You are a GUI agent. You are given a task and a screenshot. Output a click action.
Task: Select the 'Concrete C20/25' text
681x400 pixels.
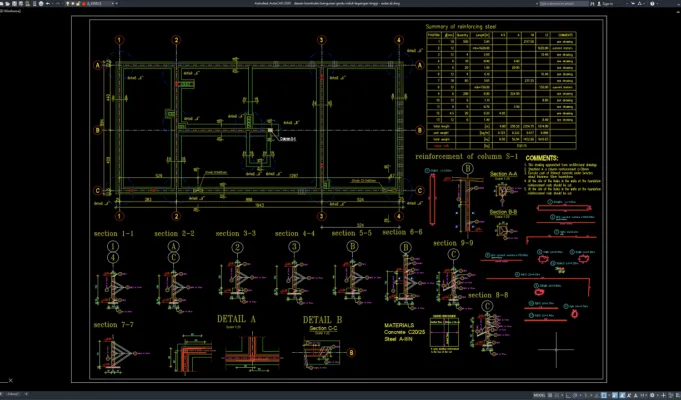coord(405,332)
